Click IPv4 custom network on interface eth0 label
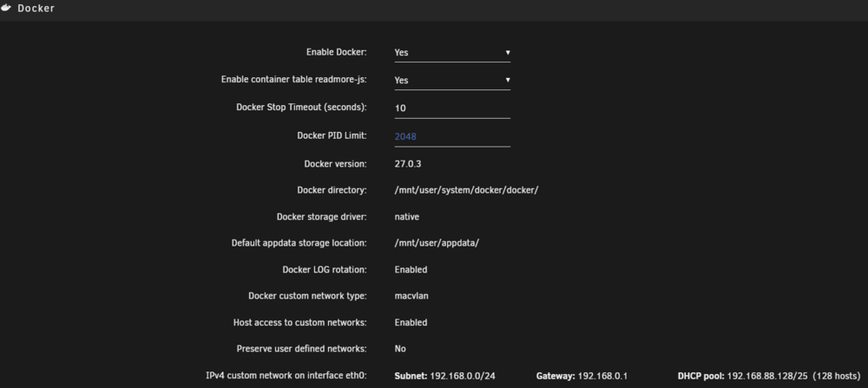The image size is (868, 388). coord(286,376)
